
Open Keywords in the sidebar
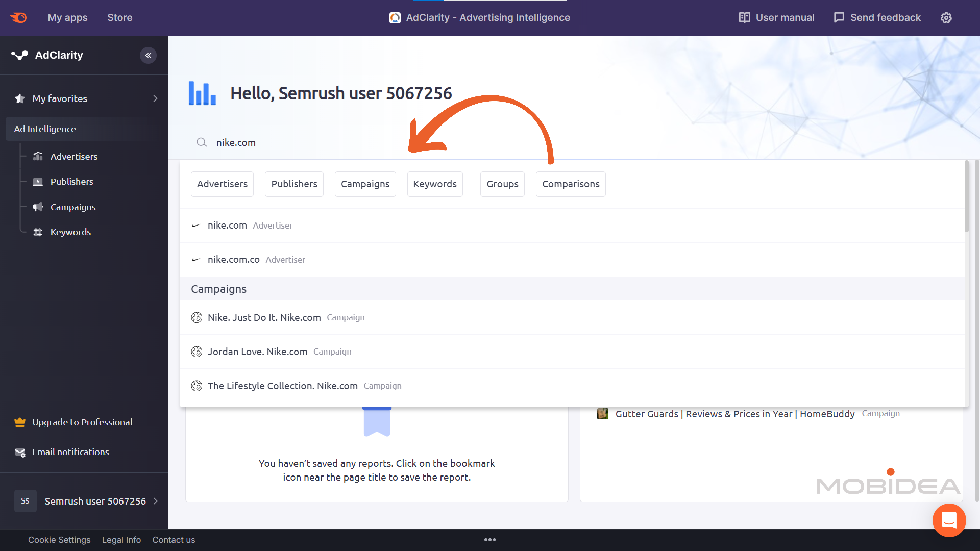(x=70, y=232)
